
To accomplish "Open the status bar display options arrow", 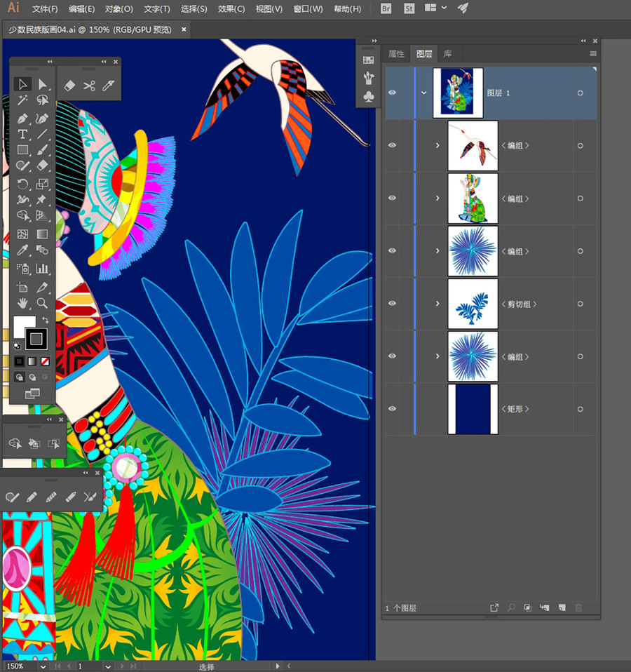I will coord(277,666).
